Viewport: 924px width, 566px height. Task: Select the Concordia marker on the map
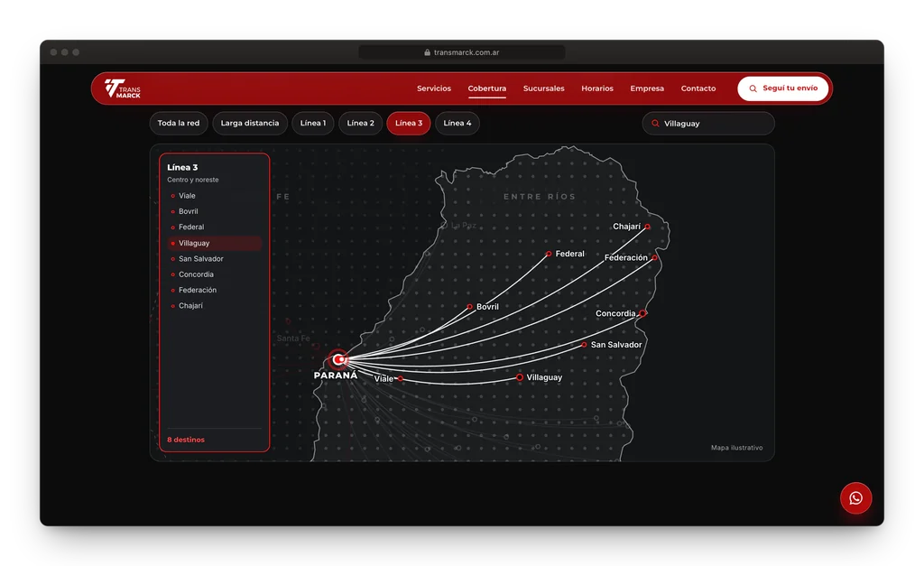click(x=642, y=313)
